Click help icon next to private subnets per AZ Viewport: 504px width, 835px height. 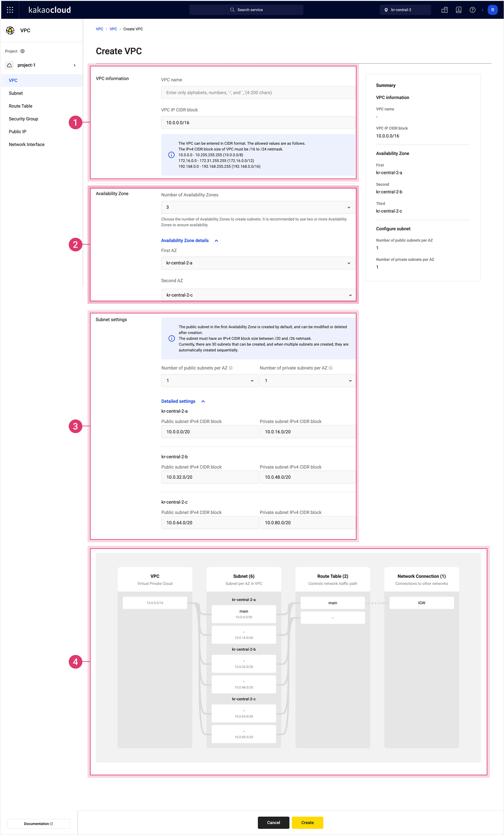tap(330, 368)
